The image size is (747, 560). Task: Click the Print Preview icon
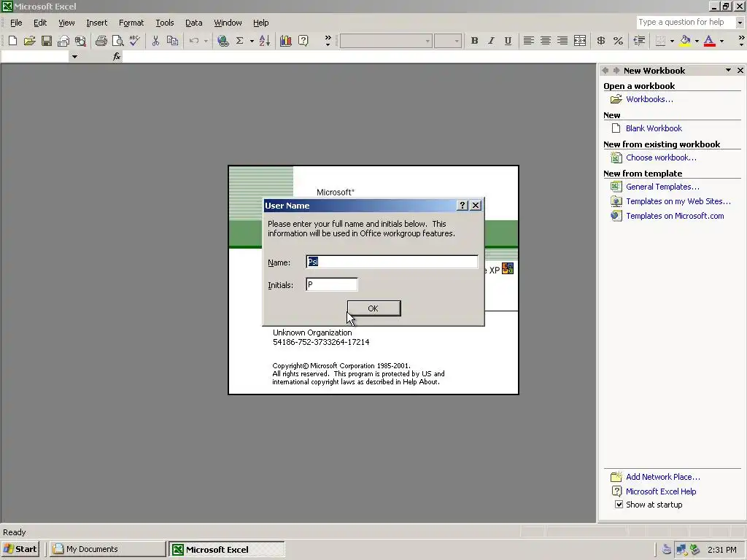tap(117, 41)
